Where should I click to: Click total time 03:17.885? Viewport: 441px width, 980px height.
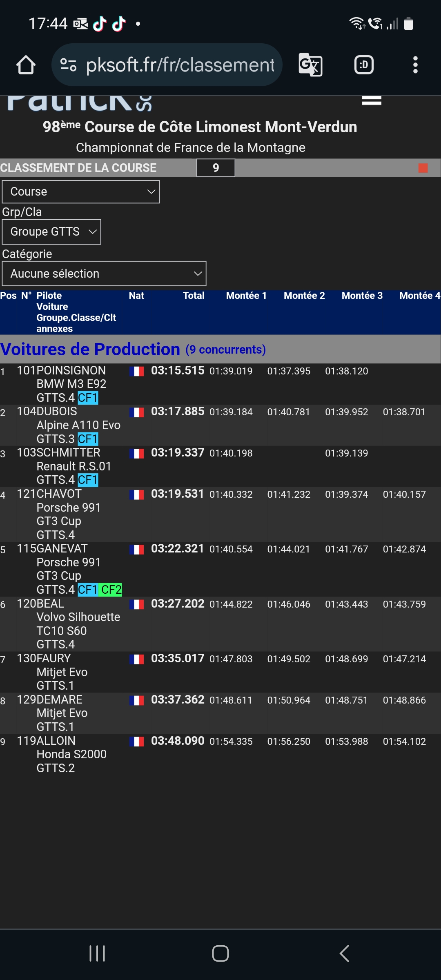[x=178, y=412]
